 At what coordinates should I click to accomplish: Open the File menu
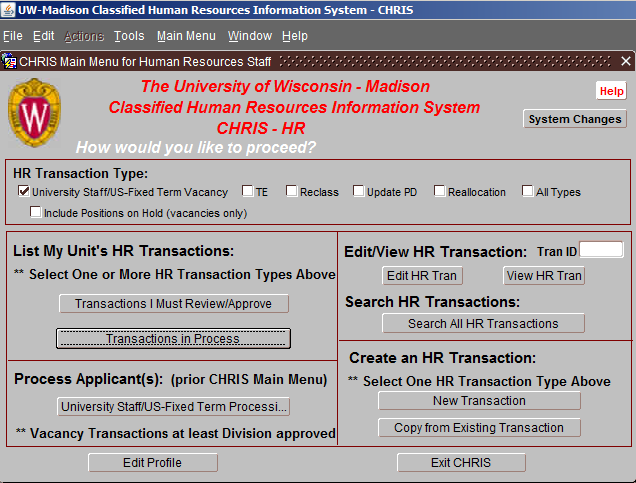pyautogui.click(x=13, y=36)
